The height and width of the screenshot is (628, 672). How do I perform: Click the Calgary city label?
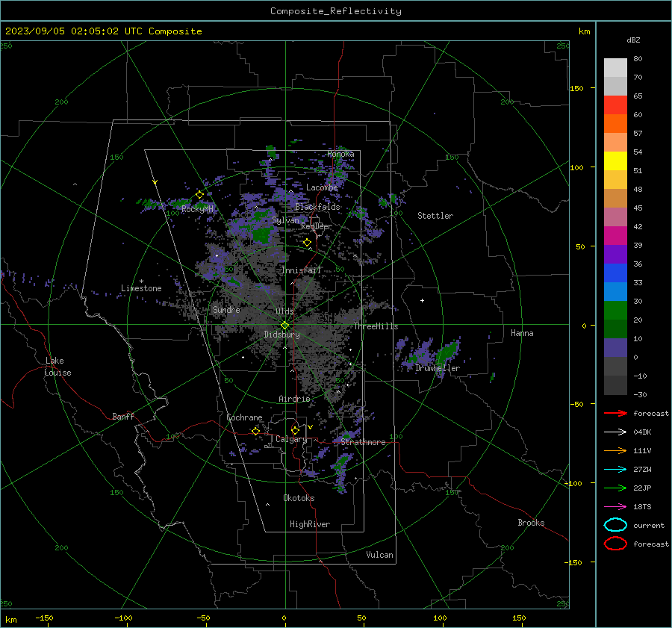coord(291,439)
